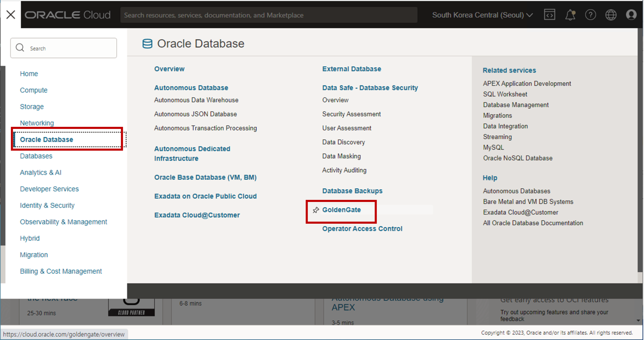Click the navigation menu vertical scrollbar
The image size is (644, 340).
pos(3,156)
